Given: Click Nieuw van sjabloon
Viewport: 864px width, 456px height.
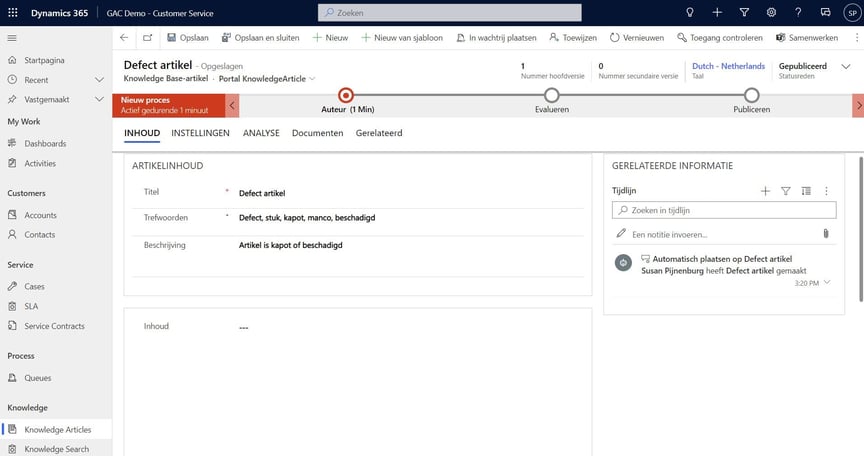Looking at the screenshot, I should click(402, 37).
